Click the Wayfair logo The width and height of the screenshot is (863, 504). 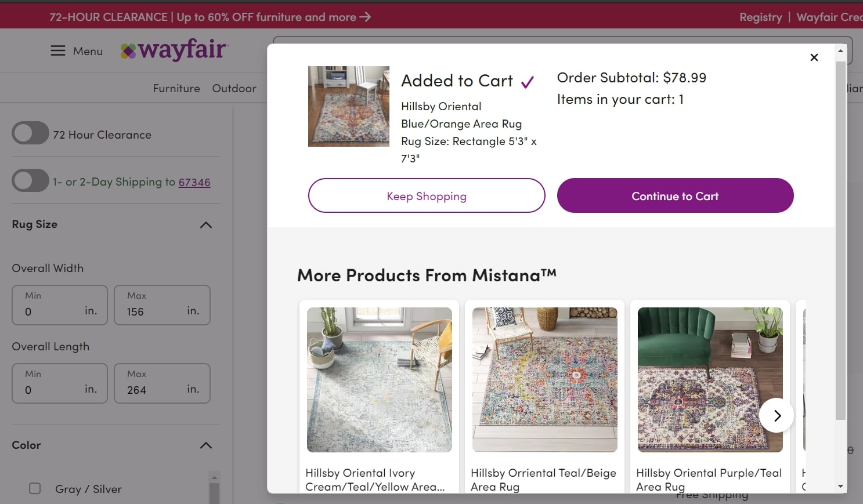tap(175, 50)
